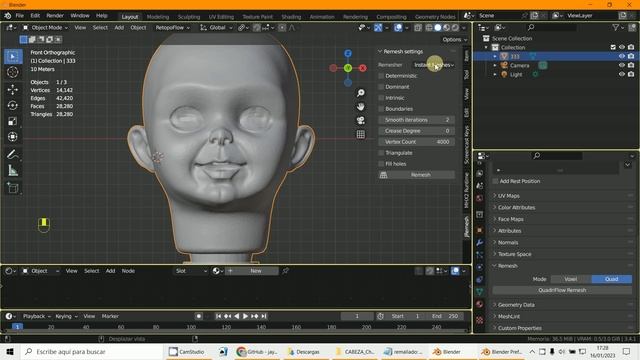Toggle X-ray view in viewport header

click(x=418, y=28)
